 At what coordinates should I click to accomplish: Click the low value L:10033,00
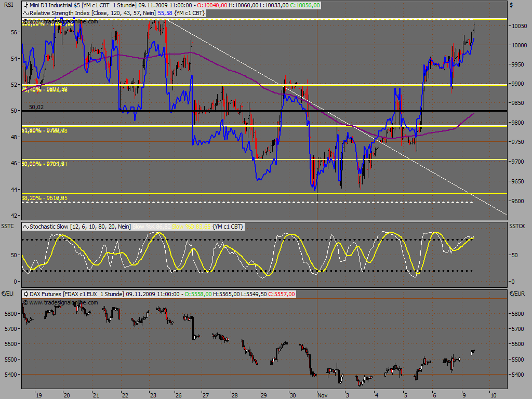click(x=274, y=5)
